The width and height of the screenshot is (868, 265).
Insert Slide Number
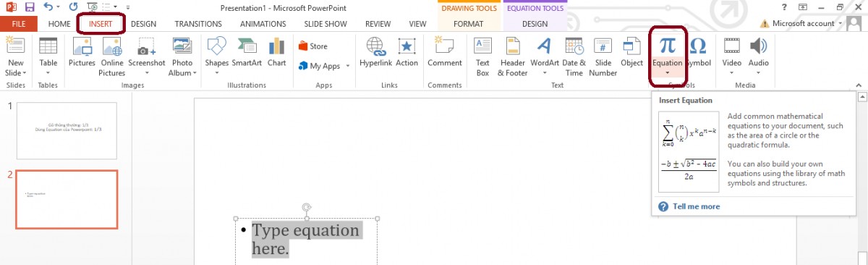tap(603, 57)
